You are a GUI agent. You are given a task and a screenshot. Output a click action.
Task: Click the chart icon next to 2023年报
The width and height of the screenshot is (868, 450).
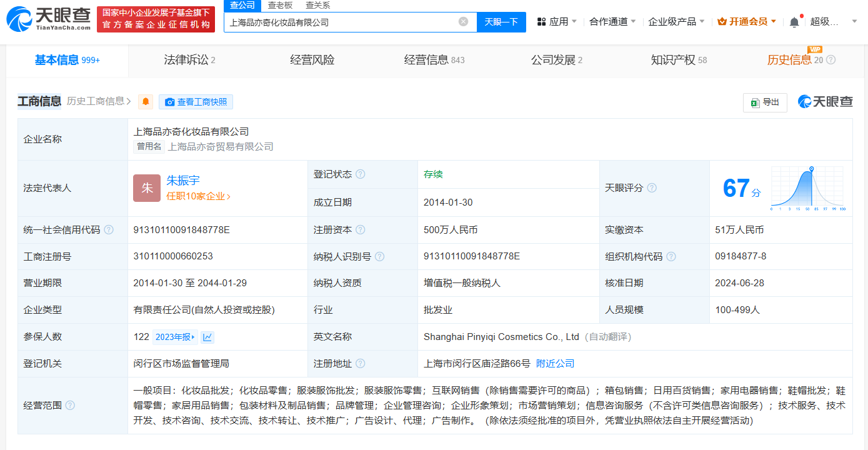point(207,336)
